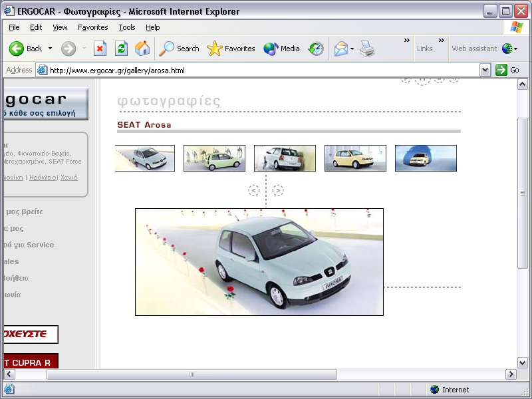Viewport: 532px width, 399px height.
Task: Open the Favorites toolbar button
Action: [231, 49]
